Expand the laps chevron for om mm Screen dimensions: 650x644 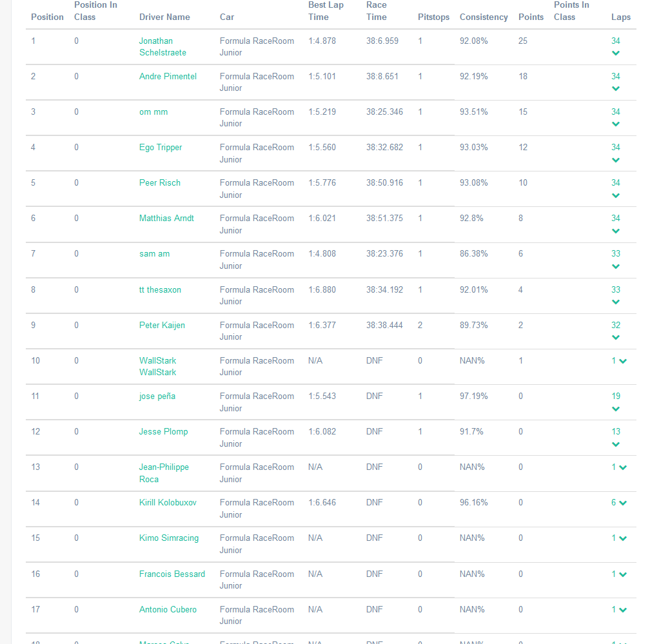pos(616,124)
